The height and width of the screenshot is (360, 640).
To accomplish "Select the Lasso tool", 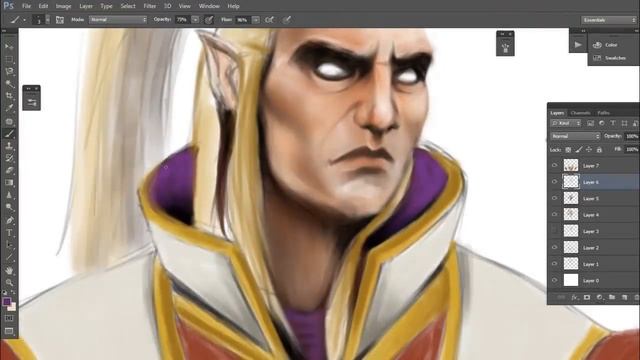I will (x=9, y=71).
